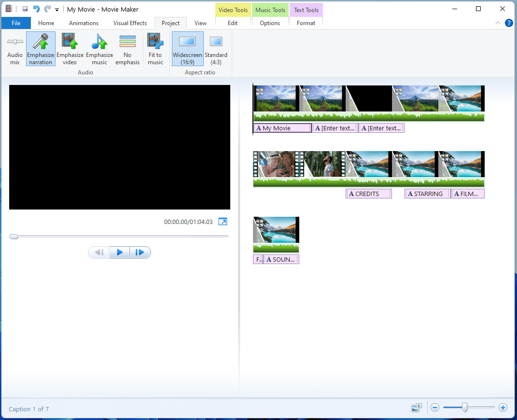517x420 pixels.
Task: Select the CREDITS caption
Action: (x=369, y=194)
